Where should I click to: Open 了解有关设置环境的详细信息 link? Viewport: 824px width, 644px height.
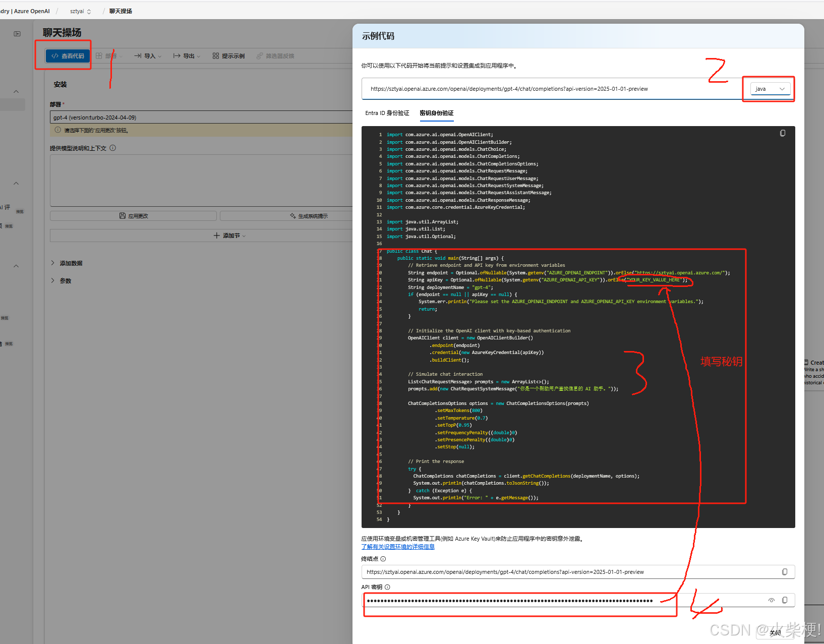[398, 547]
